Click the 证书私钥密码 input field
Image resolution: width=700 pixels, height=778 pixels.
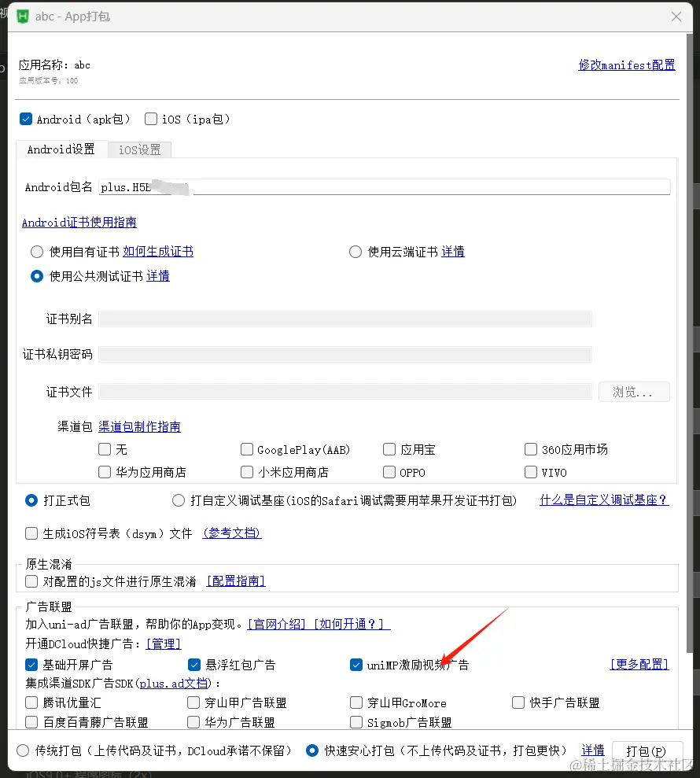pyautogui.click(x=344, y=354)
